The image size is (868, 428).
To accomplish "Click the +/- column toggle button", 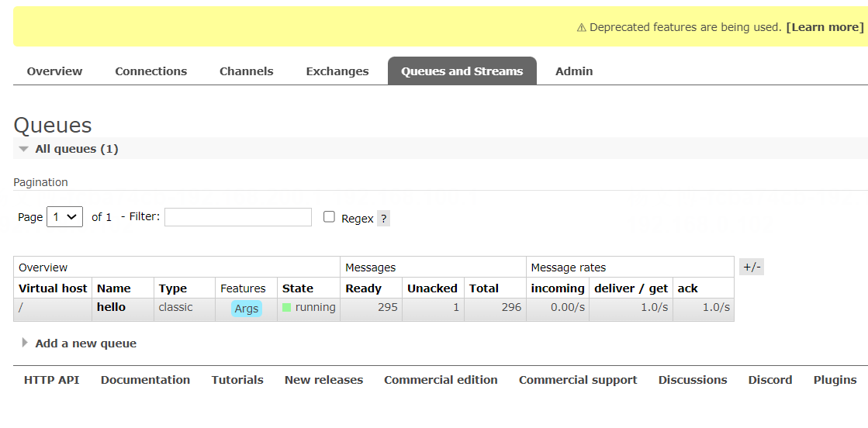I will tap(752, 267).
